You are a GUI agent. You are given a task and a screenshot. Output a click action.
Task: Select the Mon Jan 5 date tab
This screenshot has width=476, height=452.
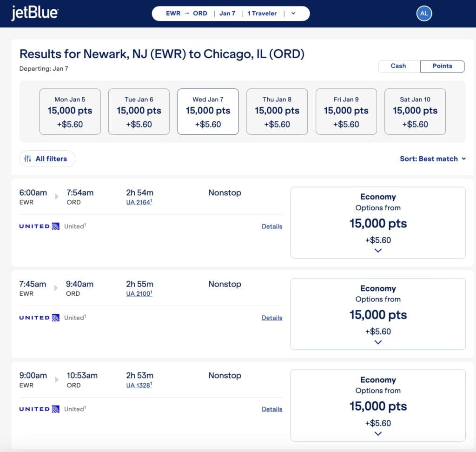(x=70, y=112)
